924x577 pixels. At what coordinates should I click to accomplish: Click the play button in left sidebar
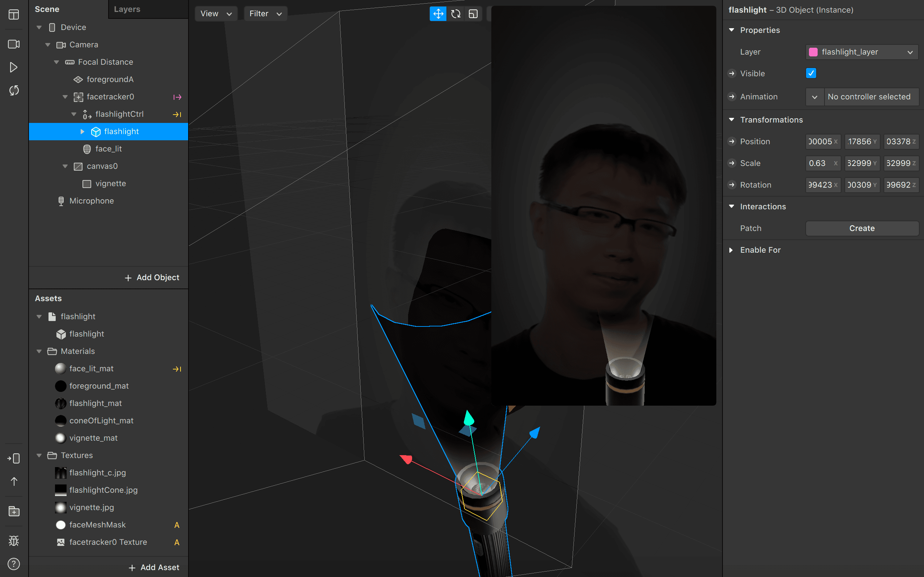tap(14, 67)
